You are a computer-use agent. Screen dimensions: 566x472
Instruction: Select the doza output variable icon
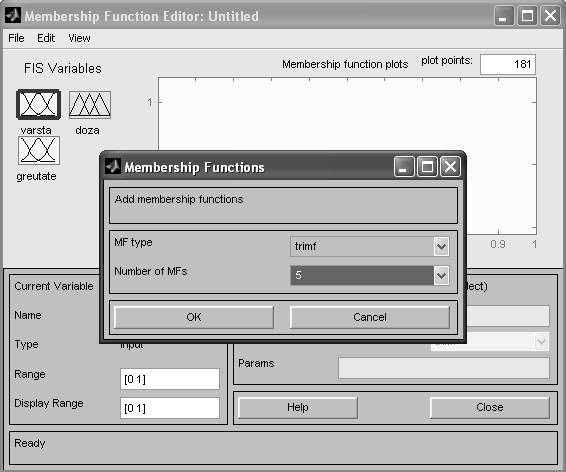(x=90, y=105)
